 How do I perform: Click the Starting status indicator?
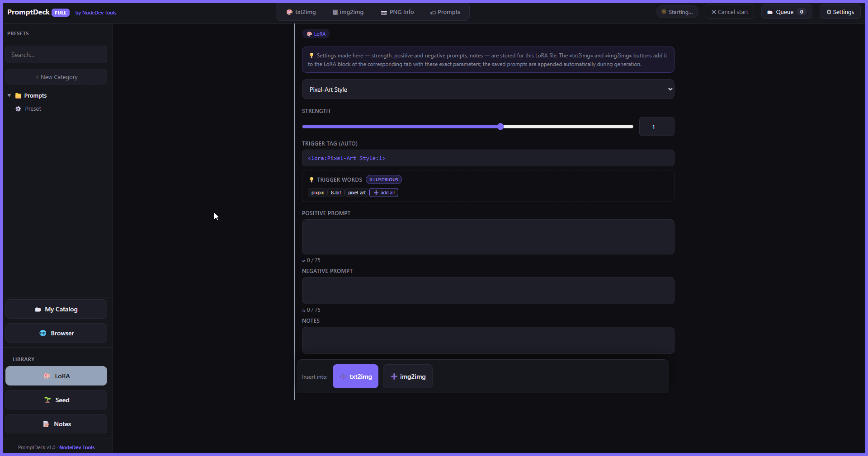677,12
